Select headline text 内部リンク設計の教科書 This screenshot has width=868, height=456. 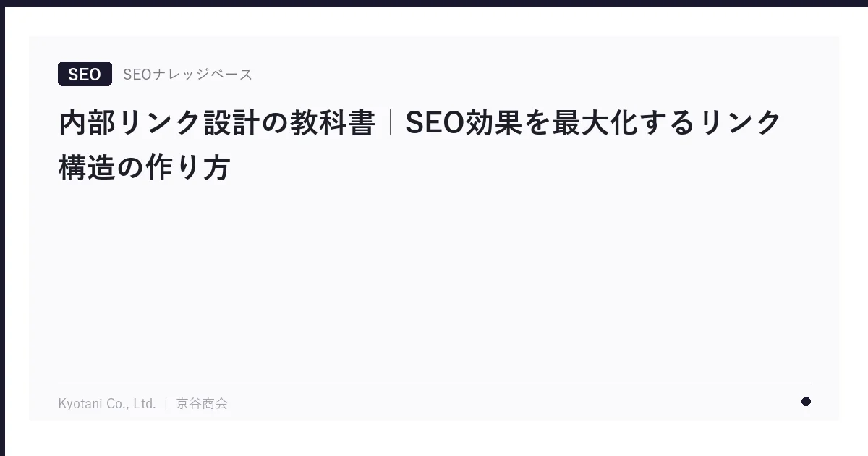(216, 122)
